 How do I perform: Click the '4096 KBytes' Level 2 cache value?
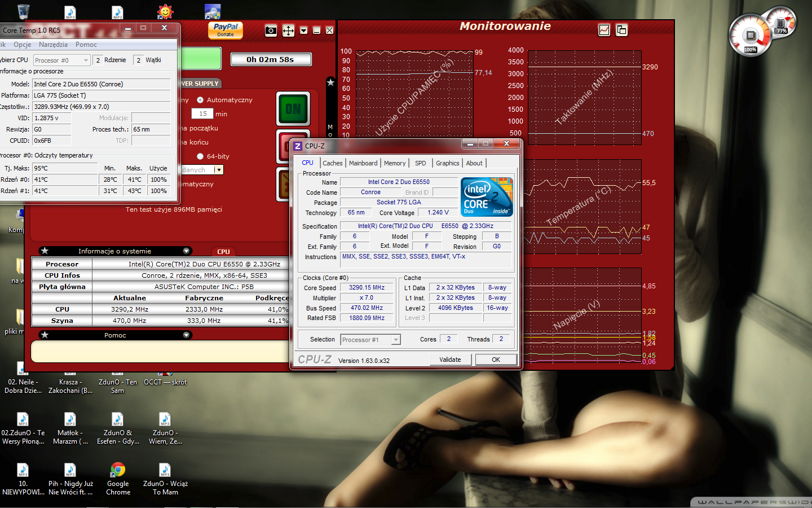click(x=456, y=308)
